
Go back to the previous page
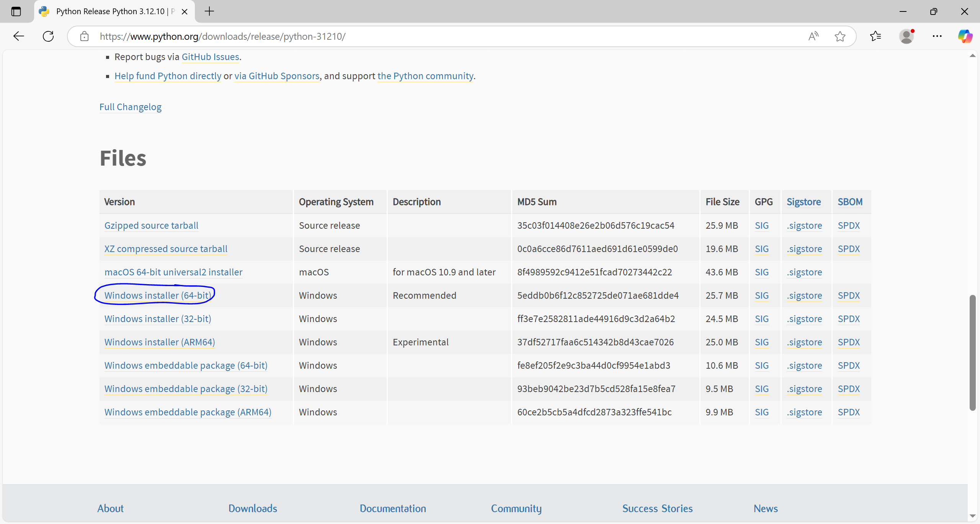pos(18,36)
